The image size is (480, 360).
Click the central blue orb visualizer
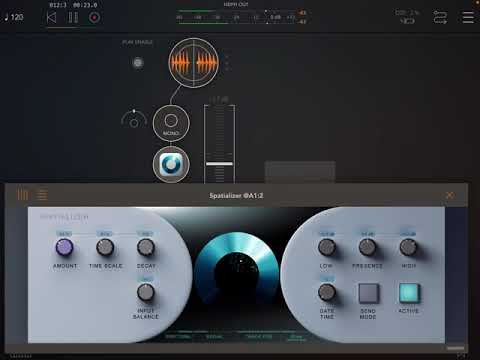(237, 270)
